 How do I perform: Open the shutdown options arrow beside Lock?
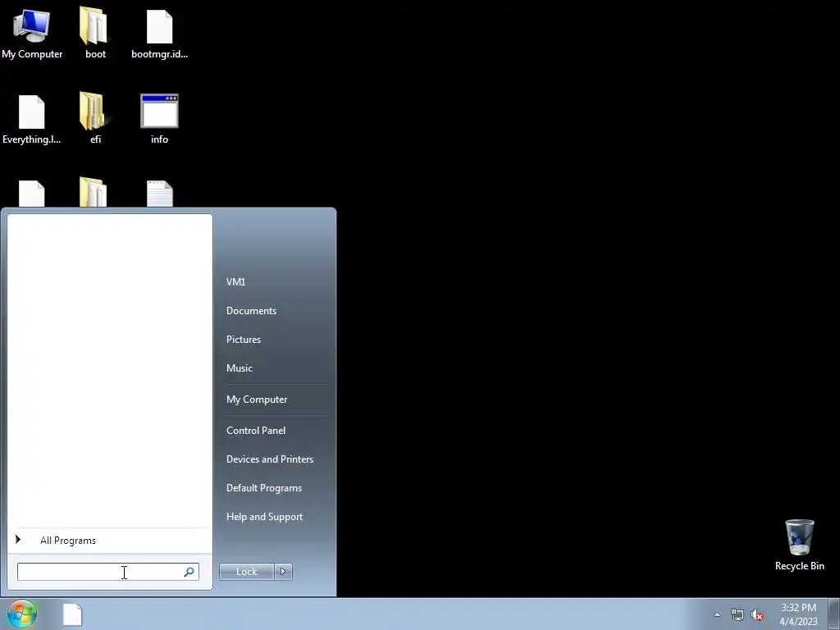(x=283, y=572)
